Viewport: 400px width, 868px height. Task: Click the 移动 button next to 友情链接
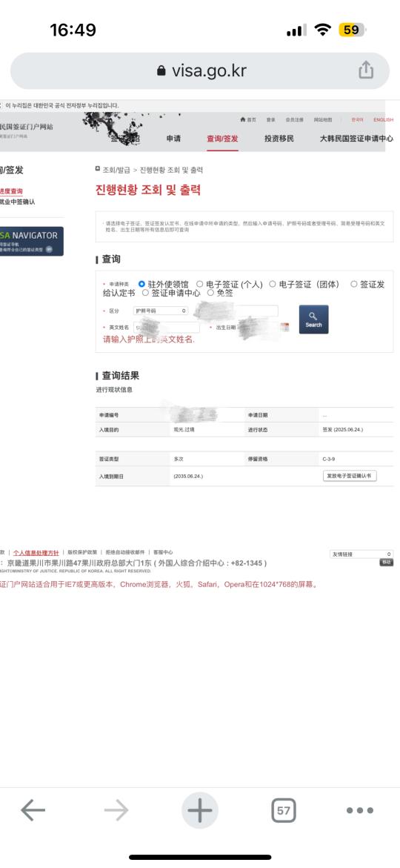[x=386, y=563]
